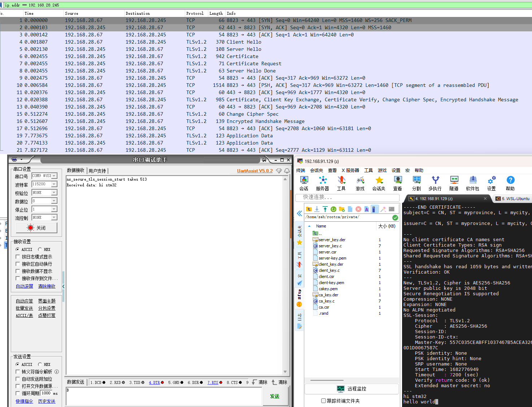Select HEX radio in send settings
The height and width of the screenshot is (407, 532).
40,364
